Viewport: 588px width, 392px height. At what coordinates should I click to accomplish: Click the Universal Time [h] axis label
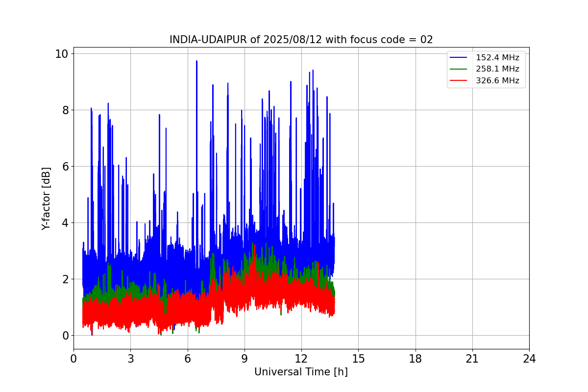[301, 372]
